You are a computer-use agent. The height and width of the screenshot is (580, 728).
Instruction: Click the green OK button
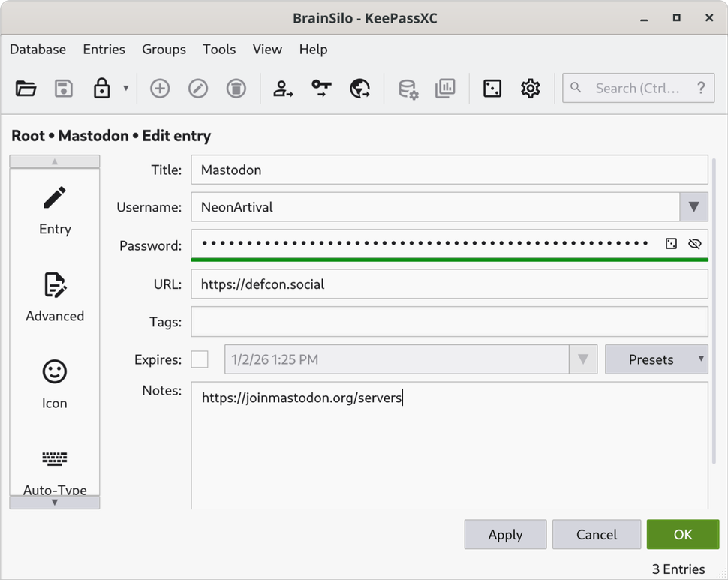pyautogui.click(x=682, y=535)
